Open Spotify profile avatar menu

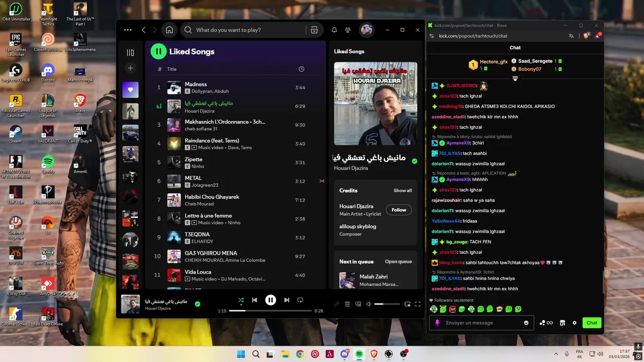(x=367, y=30)
